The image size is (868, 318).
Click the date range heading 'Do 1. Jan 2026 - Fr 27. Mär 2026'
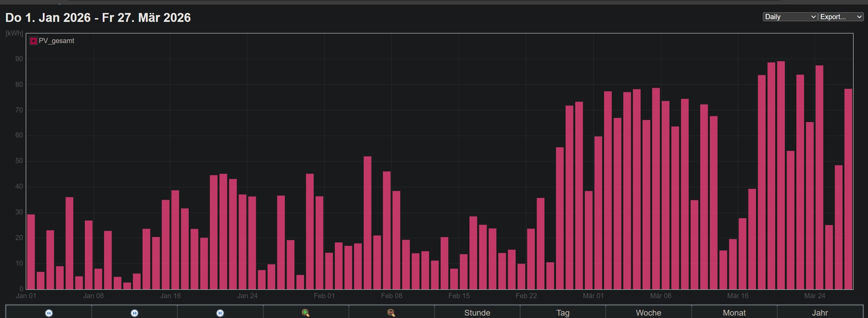98,17
